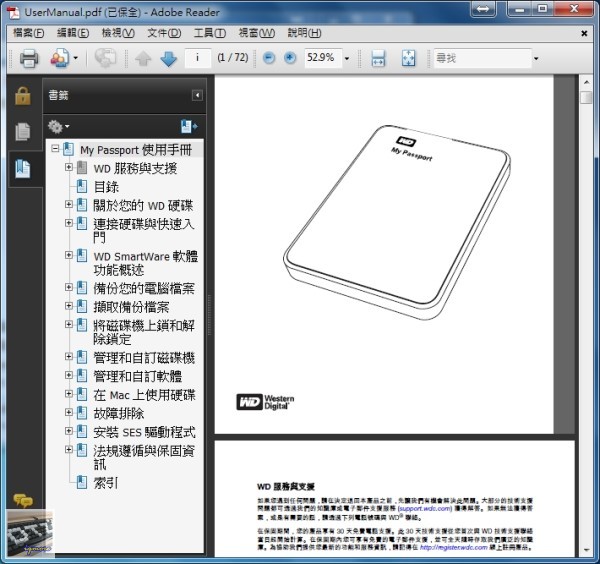Open the 說明(H) menu
This screenshot has height=564, width=600.
click(x=304, y=33)
